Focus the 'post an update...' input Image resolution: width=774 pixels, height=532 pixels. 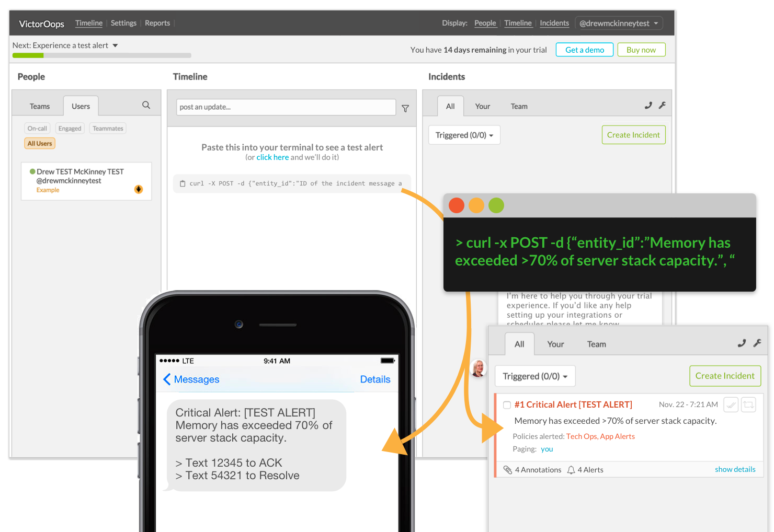pyautogui.click(x=286, y=107)
